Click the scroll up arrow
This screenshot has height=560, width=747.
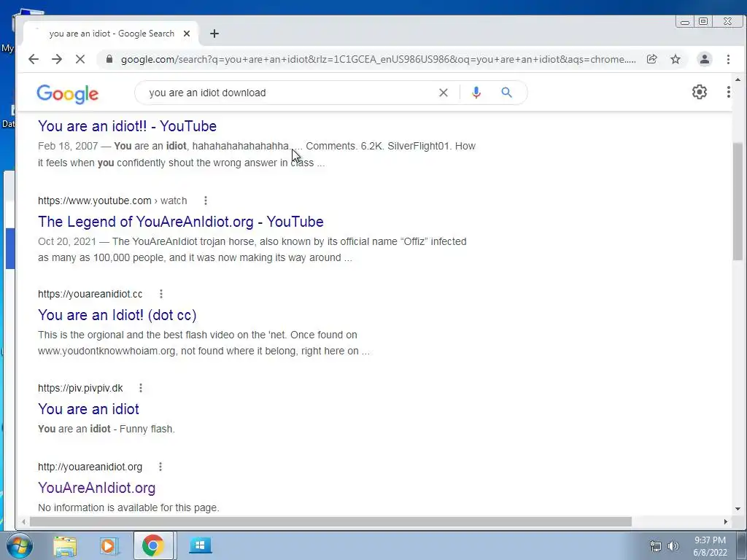click(x=738, y=79)
